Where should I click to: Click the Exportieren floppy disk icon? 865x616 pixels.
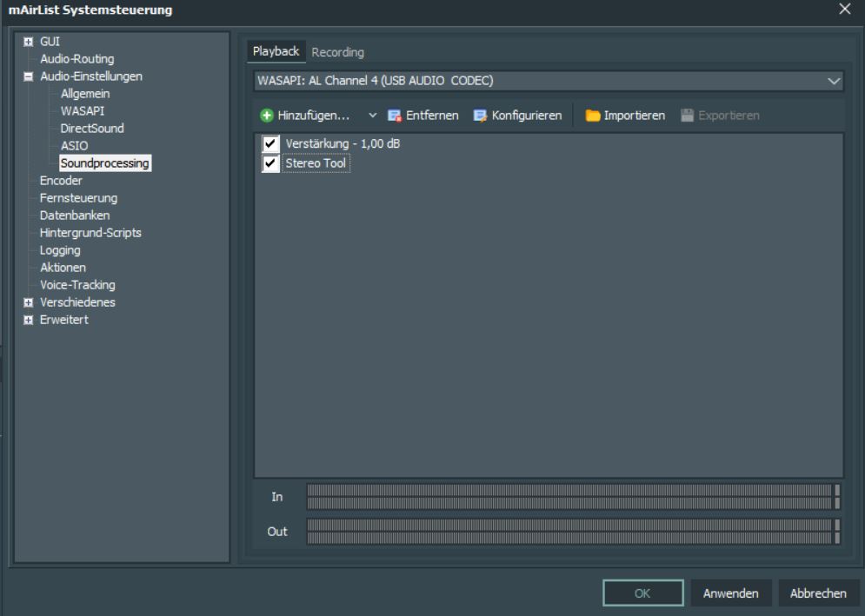688,116
